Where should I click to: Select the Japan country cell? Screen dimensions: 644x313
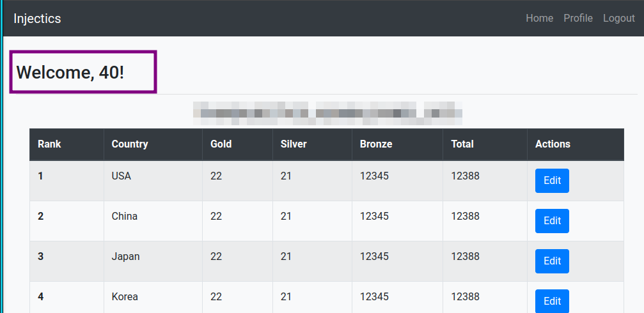click(x=125, y=257)
